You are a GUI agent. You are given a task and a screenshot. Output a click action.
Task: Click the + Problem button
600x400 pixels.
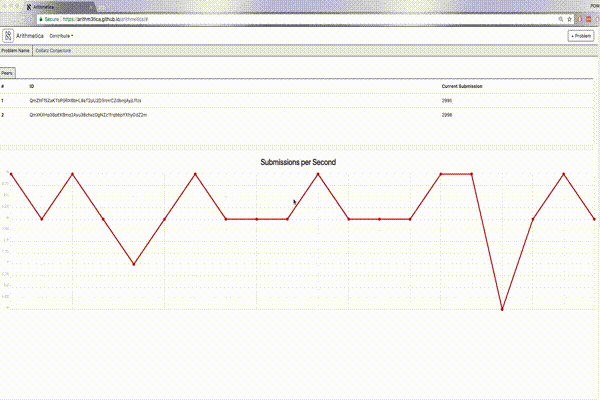580,36
